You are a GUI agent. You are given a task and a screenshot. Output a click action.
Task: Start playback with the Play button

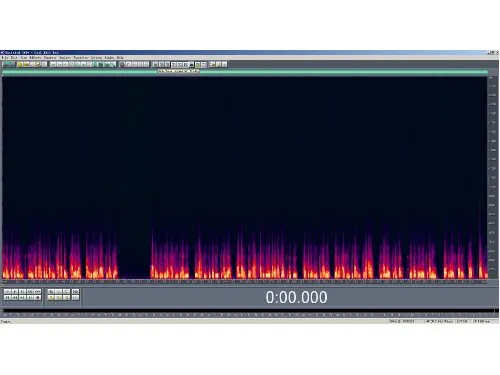point(15,292)
